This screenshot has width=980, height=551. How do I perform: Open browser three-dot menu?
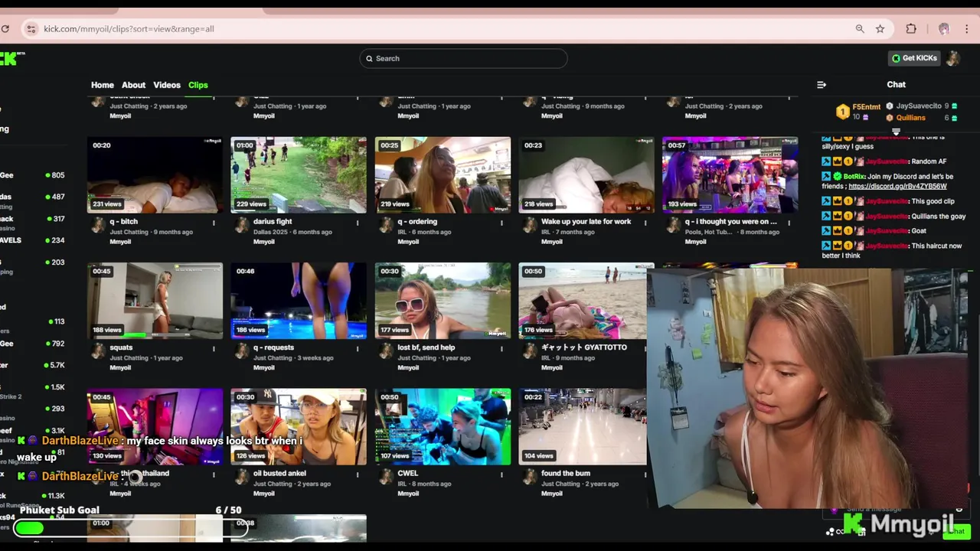[969, 29]
